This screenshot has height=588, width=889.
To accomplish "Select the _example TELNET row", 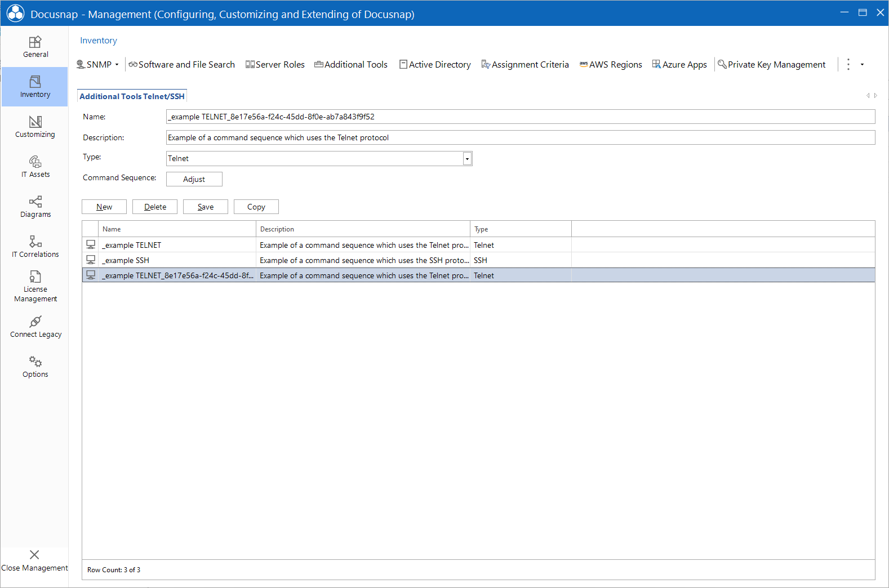I will (478, 245).
